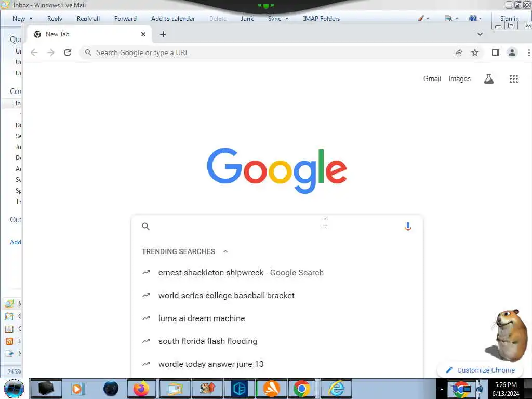Open the Chrome profile avatar

(x=512, y=52)
